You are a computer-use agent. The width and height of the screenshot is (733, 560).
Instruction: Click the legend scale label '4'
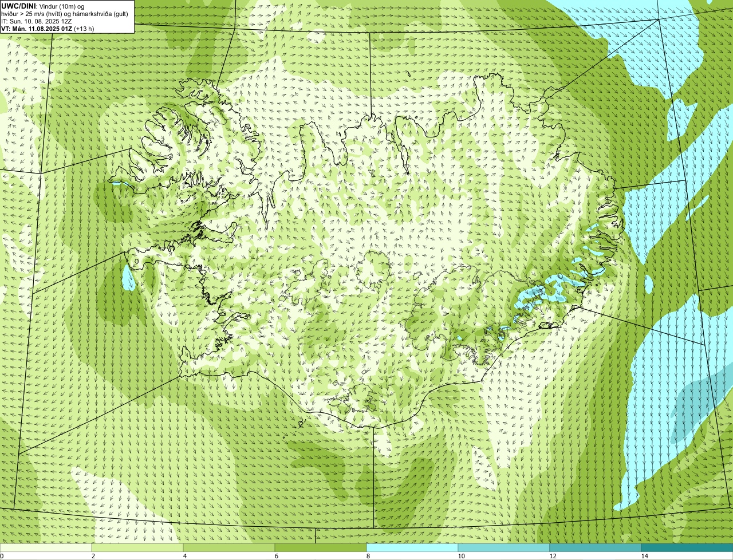[x=185, y=556]
